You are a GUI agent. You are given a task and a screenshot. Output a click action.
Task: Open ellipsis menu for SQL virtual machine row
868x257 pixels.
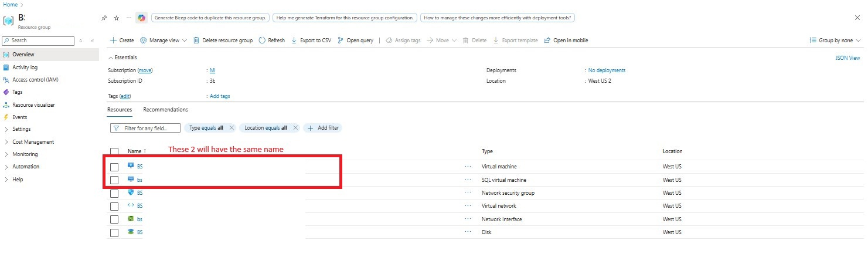click(468, 180)
